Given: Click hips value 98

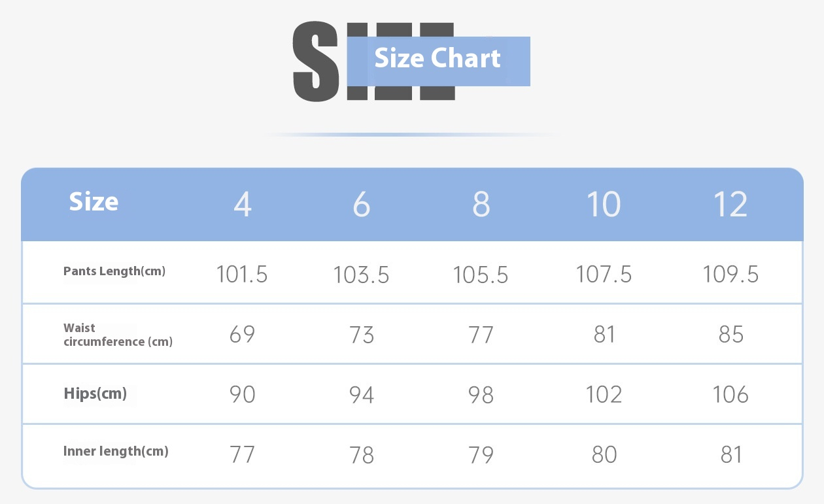Looking at the screenshot, I should 481,395.
